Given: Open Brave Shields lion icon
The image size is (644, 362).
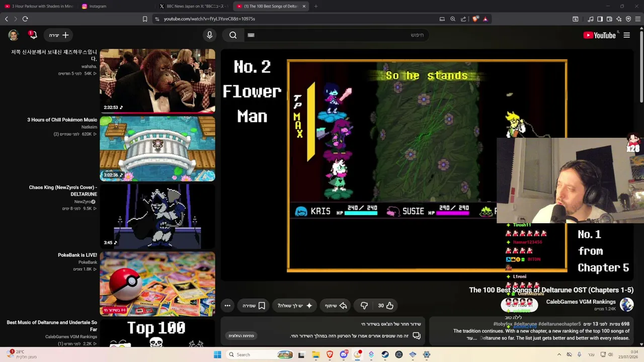Looking at the screenshot, I should coord(475,19).
